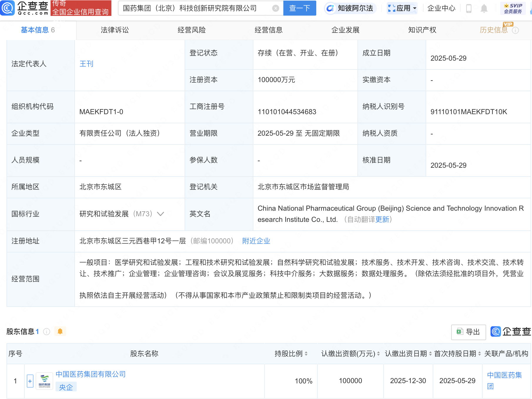Select business registration number 110101044534683
532x399 pixels.
[287, 112]
